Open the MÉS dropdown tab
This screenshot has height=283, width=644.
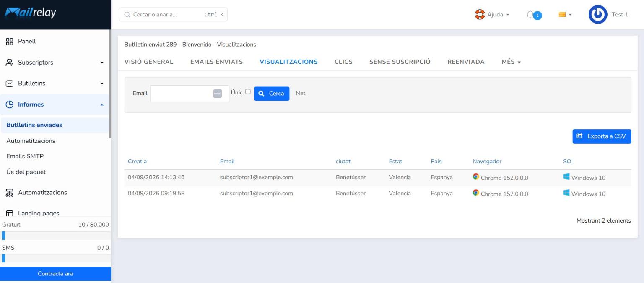point(511,62)
